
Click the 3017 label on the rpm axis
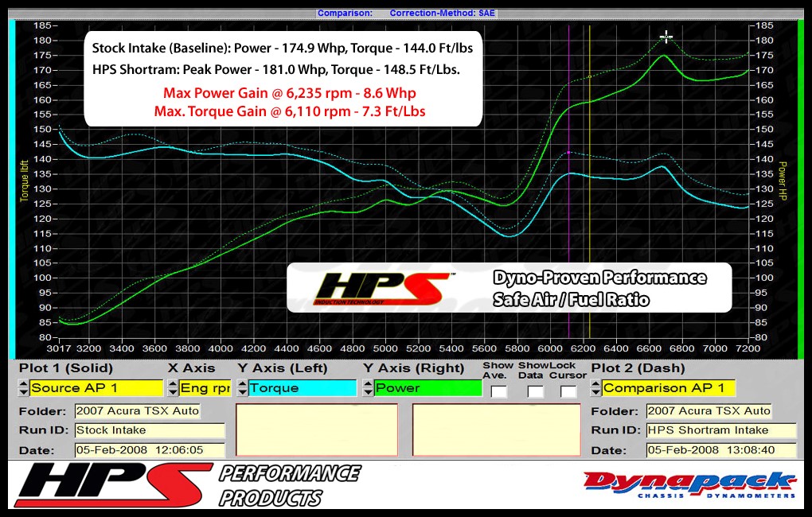click(59, 349)
